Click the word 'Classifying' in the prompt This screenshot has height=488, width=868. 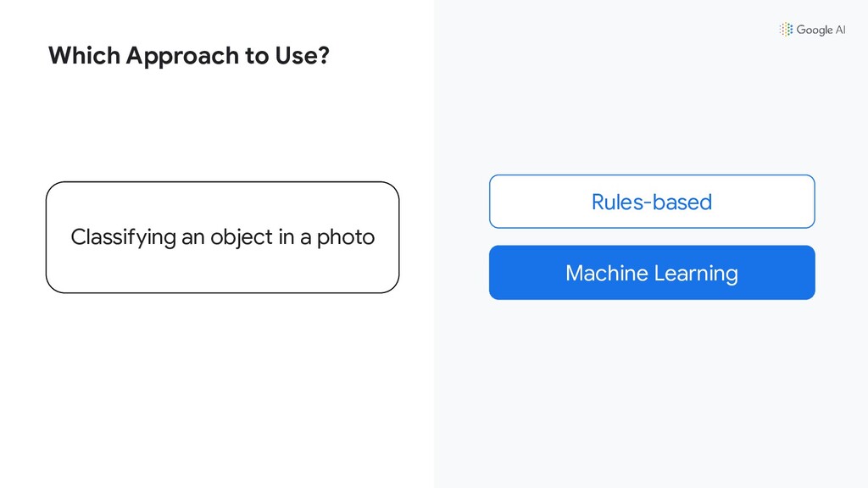[x=124, y=237]
